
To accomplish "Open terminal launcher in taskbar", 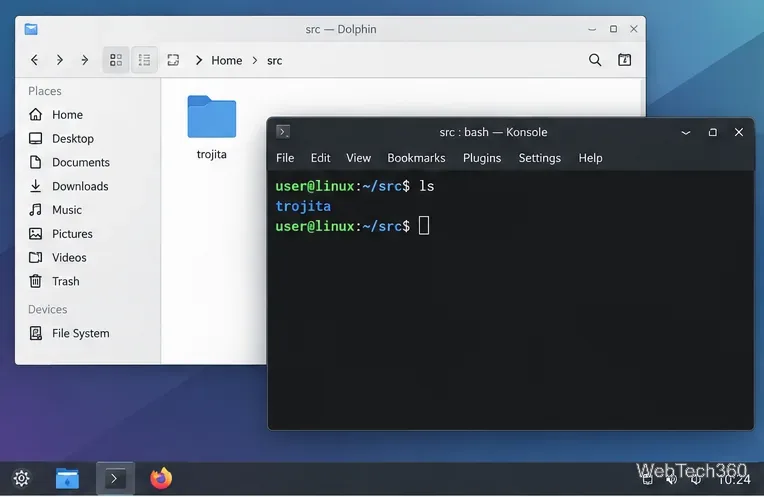I will pyautogui.click(x=115, y=478).
